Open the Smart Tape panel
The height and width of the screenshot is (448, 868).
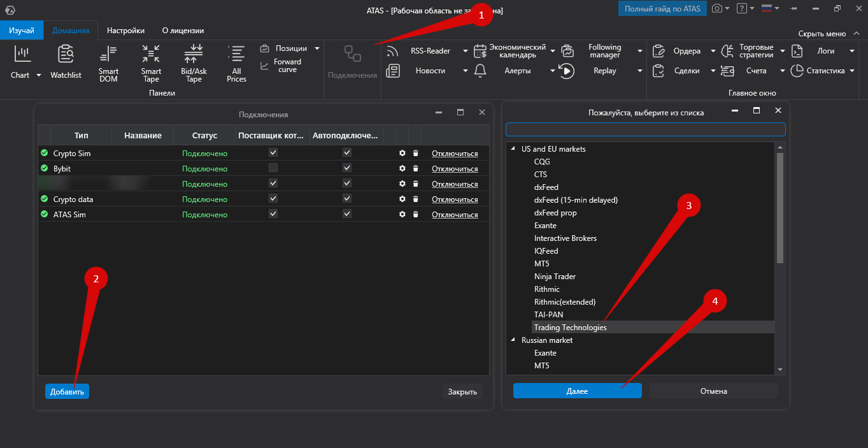coord(151,63)
